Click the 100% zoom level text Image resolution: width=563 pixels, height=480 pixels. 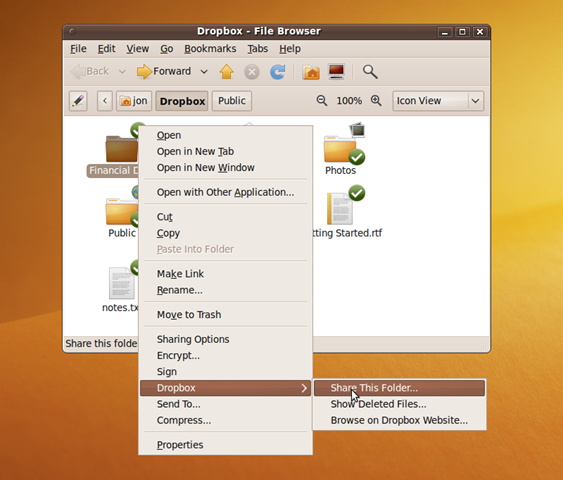349,101
